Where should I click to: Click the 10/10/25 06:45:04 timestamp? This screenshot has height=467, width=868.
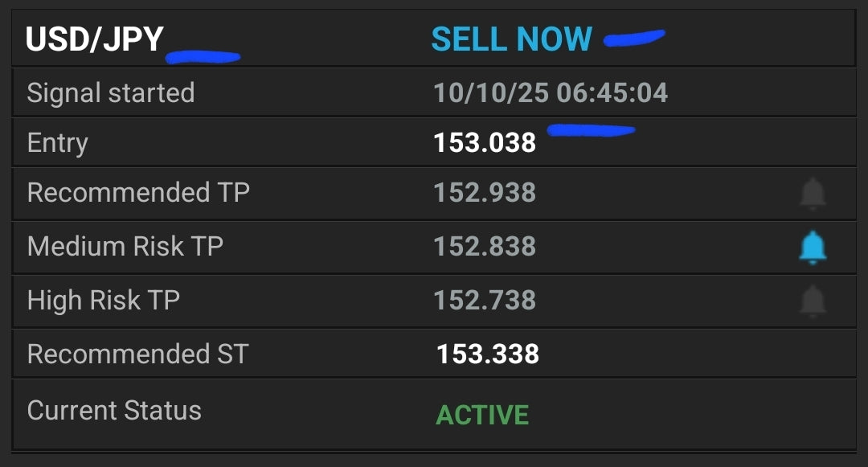point(551,93)
